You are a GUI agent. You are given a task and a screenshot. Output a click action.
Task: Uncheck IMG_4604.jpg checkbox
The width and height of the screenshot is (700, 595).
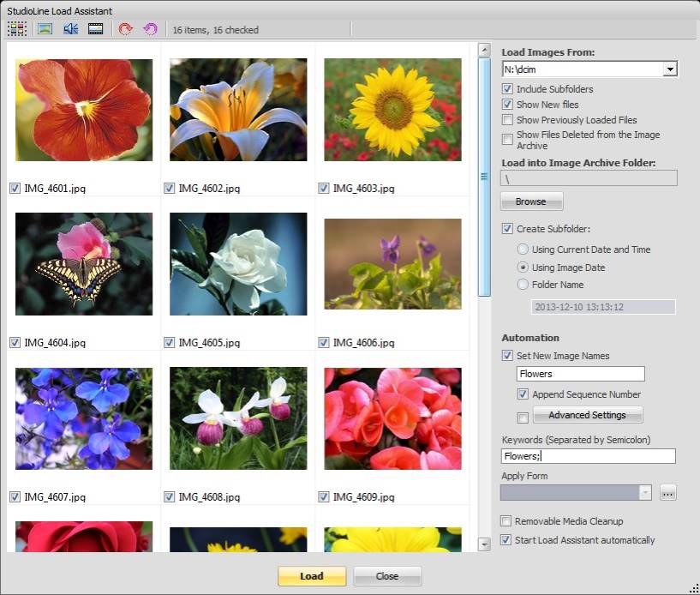pos(15,343)
